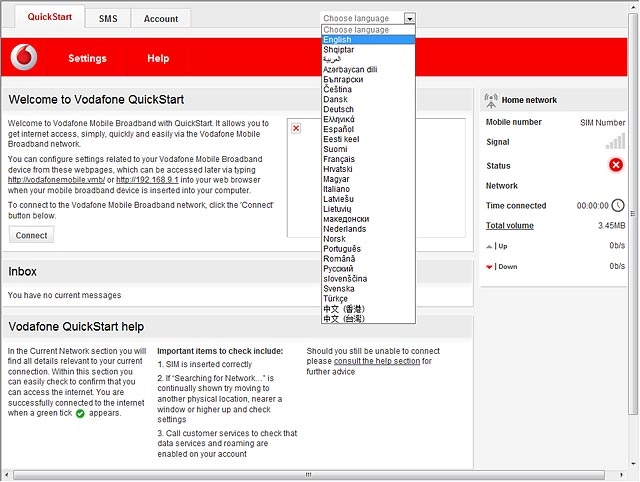Pick Ελληνικά in the language list
This screenshot has height=482, width=640.
[368, 119]
